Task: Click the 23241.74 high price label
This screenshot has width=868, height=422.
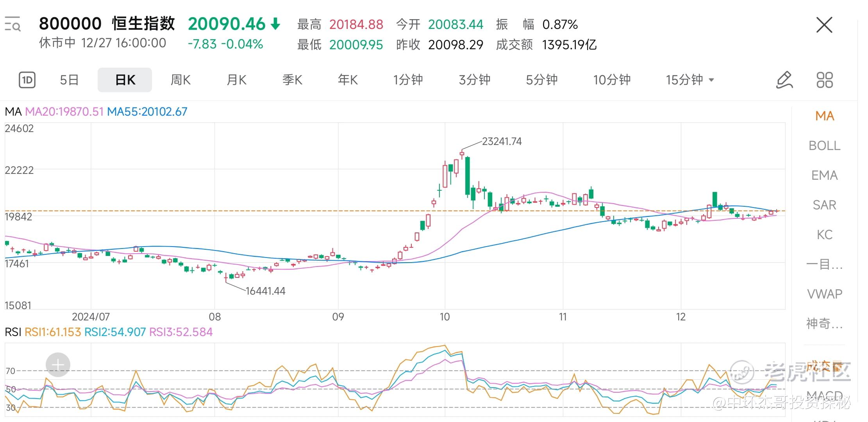Action: (x=502, y=141)
